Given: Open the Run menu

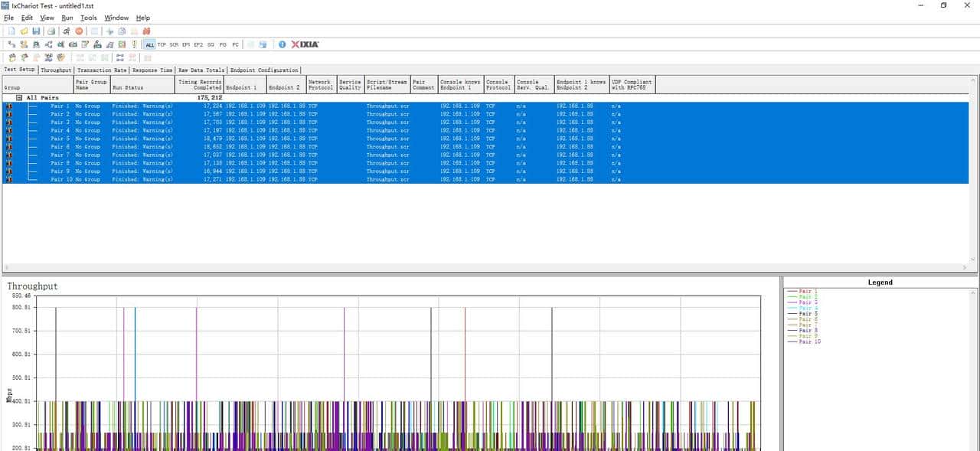Looking at the screenshot, I should (x=67, y=18).
